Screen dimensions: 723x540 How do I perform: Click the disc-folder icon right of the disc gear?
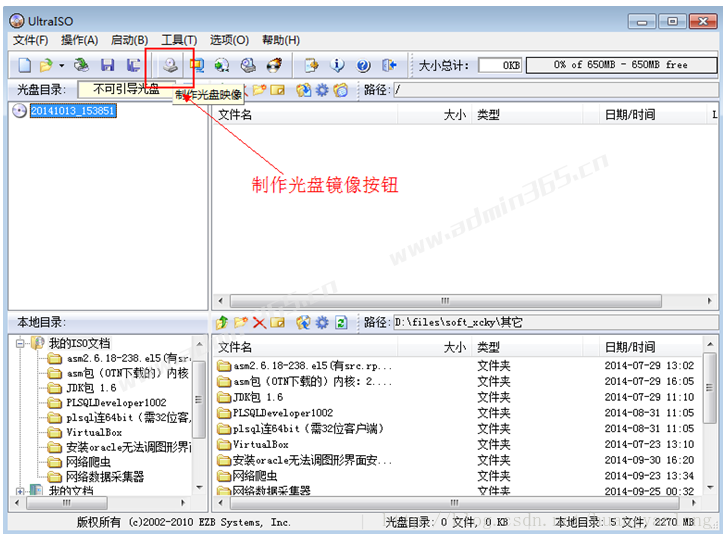(341, 90)
